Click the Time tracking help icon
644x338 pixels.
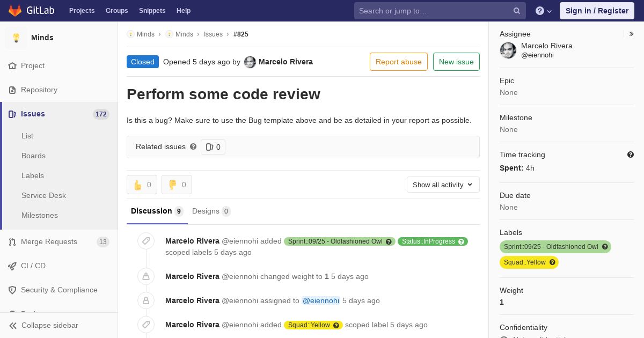click(631, 155)
